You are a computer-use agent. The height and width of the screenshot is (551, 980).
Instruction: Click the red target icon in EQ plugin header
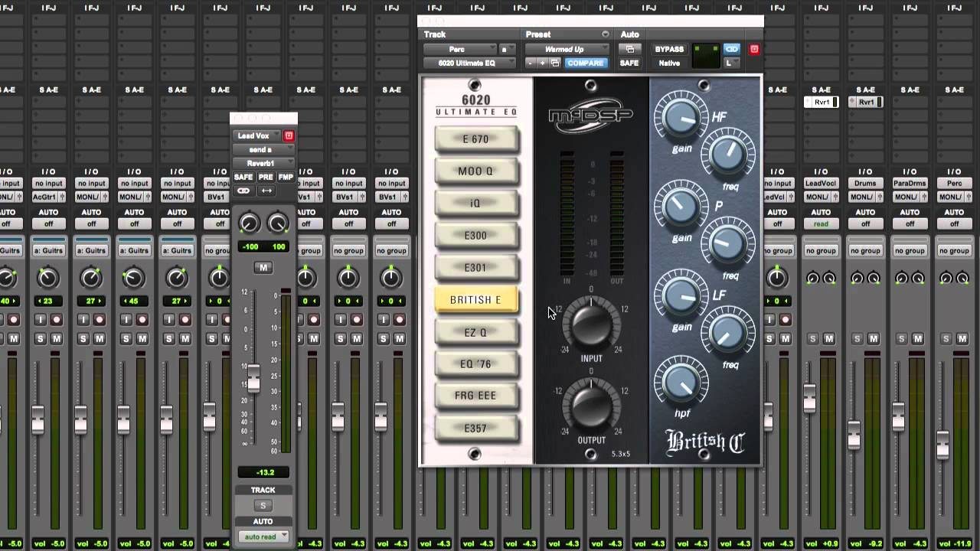(x=754, y=49)
